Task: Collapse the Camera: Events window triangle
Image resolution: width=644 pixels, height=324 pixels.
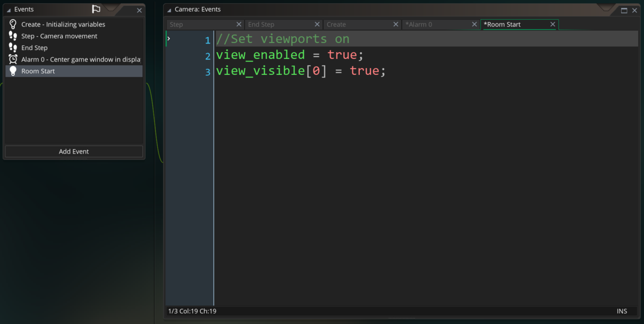Action: point(169,10)
